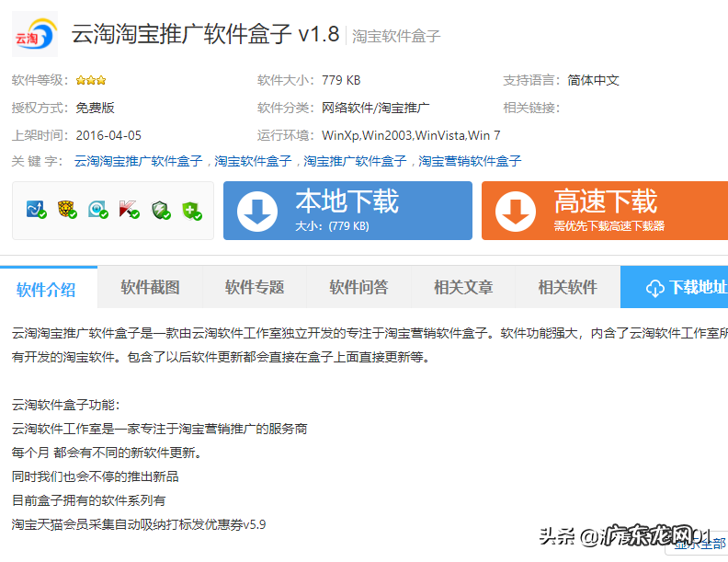
Task: Switch to the 软件介绍 tab
Action: coord(46,290)
